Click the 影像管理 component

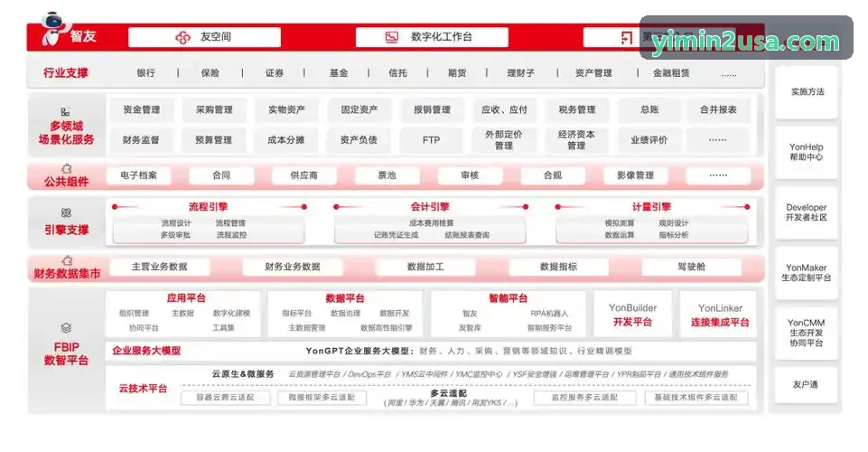point(636,175)
